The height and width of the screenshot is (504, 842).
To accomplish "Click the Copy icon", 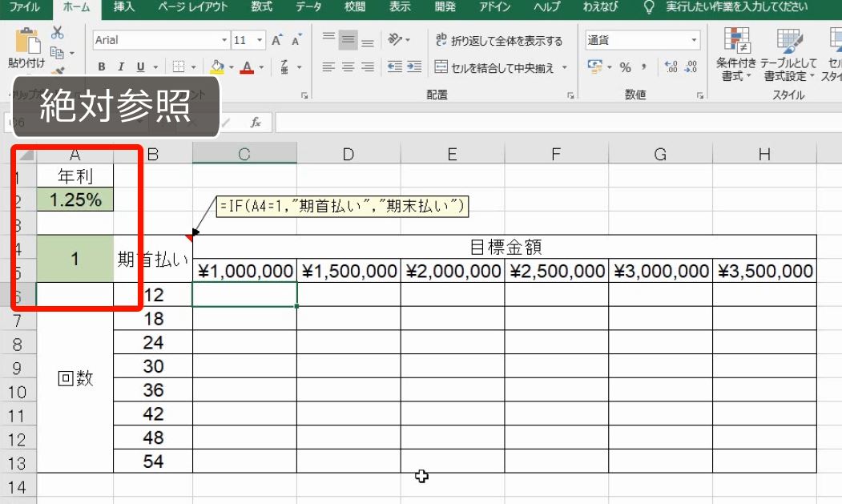I will point(56,53).
